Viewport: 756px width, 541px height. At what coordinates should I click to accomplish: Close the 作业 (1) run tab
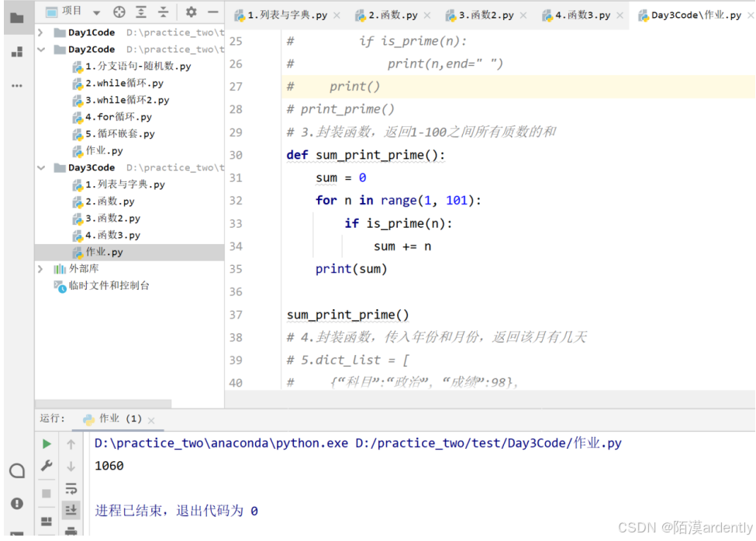pyautogui.click(x=151, y=421)
